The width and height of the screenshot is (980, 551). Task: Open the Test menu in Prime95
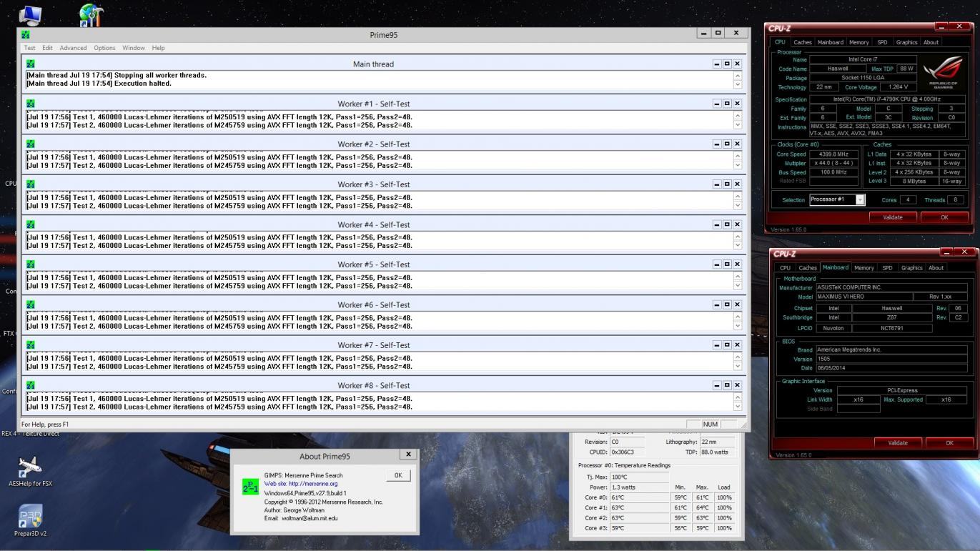pyautogui.click(x=29, y=48)
